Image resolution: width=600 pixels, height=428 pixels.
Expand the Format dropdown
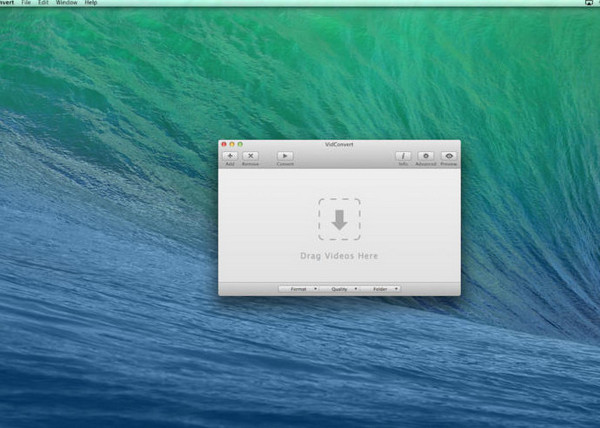coord(298,289)
